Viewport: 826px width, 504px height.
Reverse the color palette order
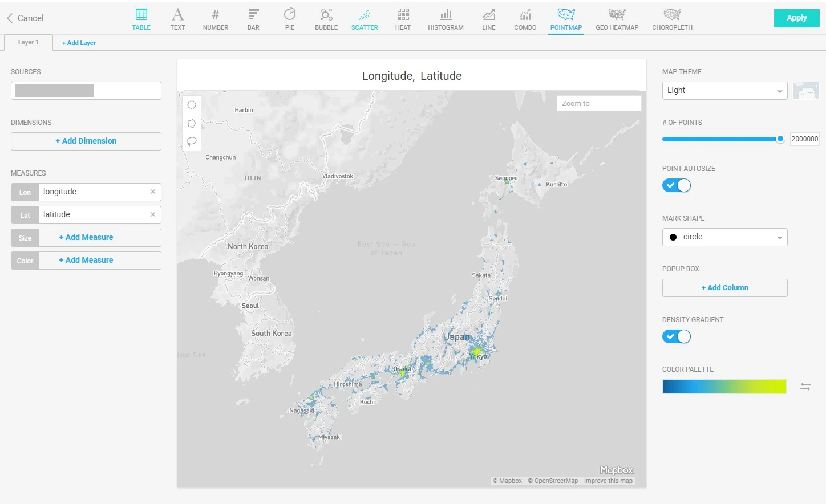805,387
